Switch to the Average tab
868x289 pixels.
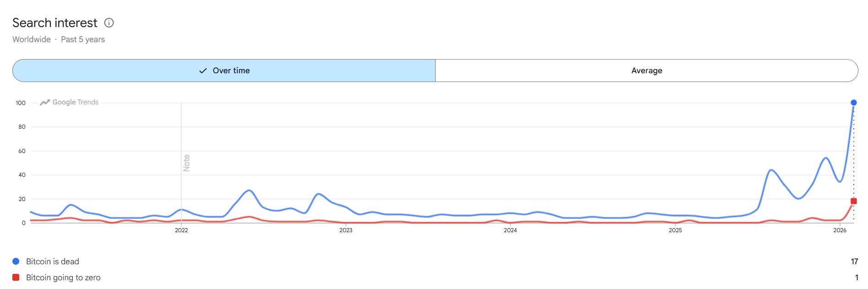[646, 71]
